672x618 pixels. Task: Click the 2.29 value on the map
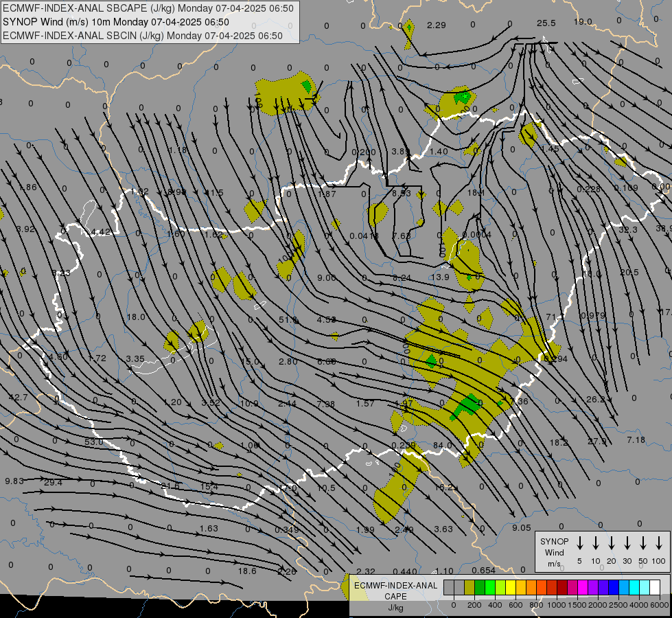coord(437,25)
